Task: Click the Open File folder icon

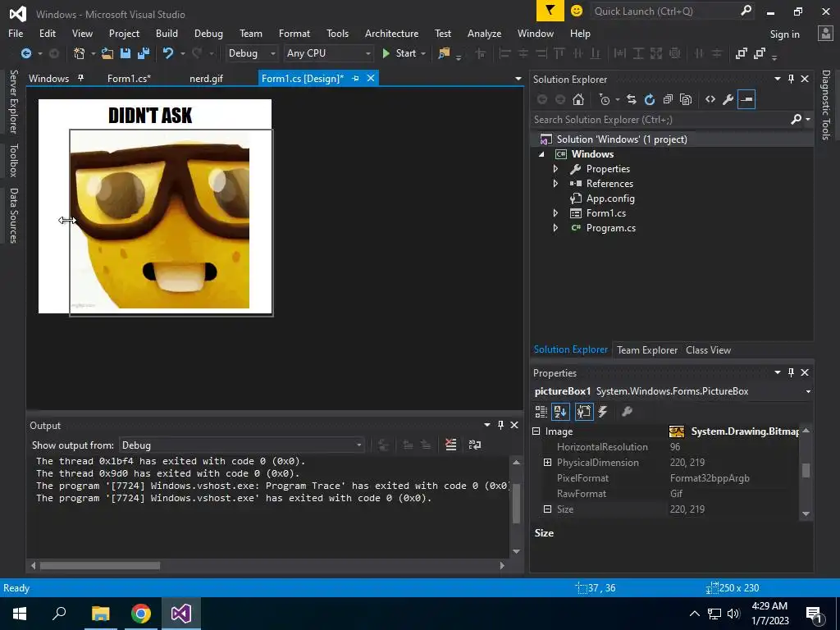Action: point(107,53)
